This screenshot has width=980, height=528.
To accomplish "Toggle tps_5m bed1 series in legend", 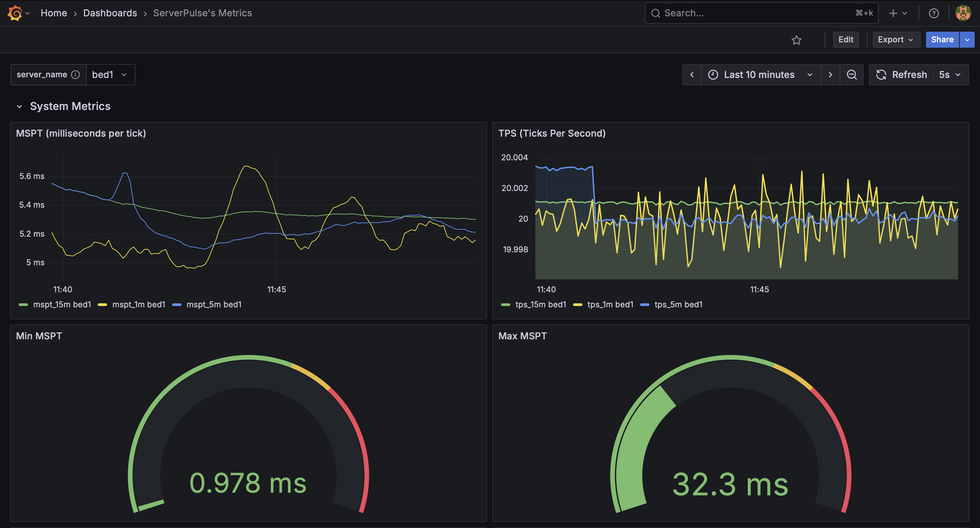I will coord(678,304).
